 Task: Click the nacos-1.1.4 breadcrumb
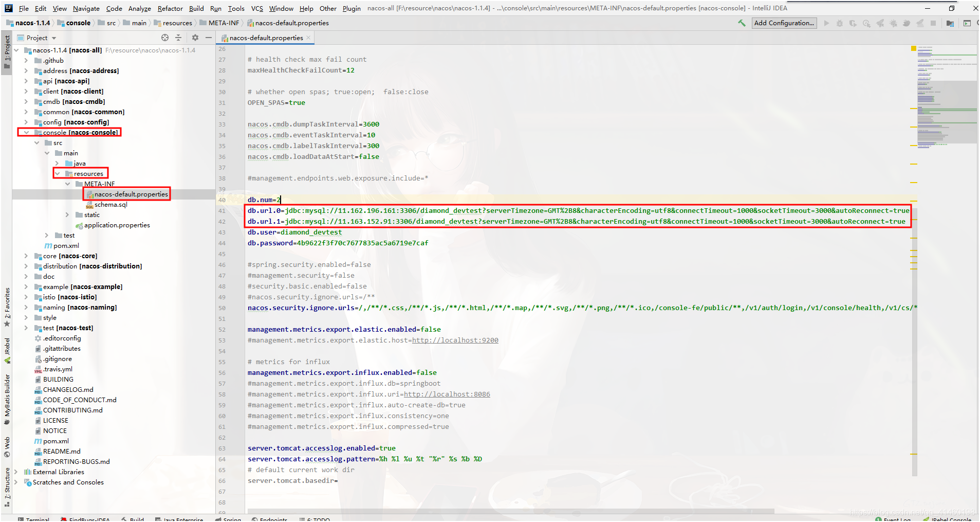(x=28, y=23)
